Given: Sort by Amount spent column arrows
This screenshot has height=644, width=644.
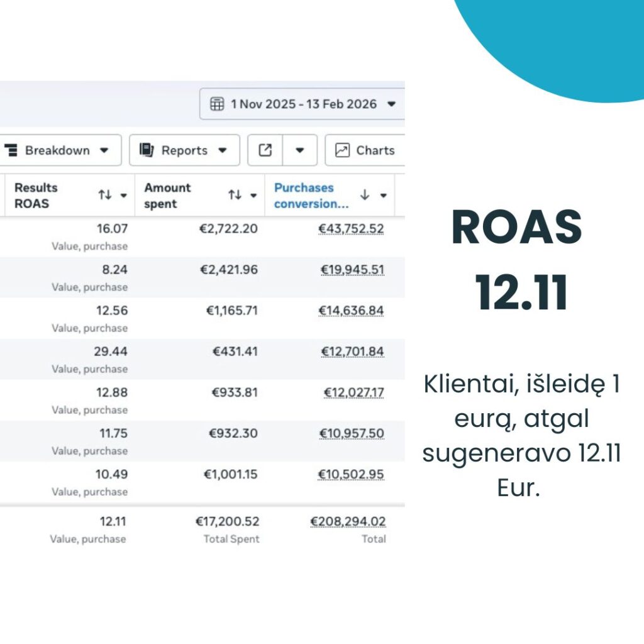Looking at the screenshot, I should click(x=235, y=196).
